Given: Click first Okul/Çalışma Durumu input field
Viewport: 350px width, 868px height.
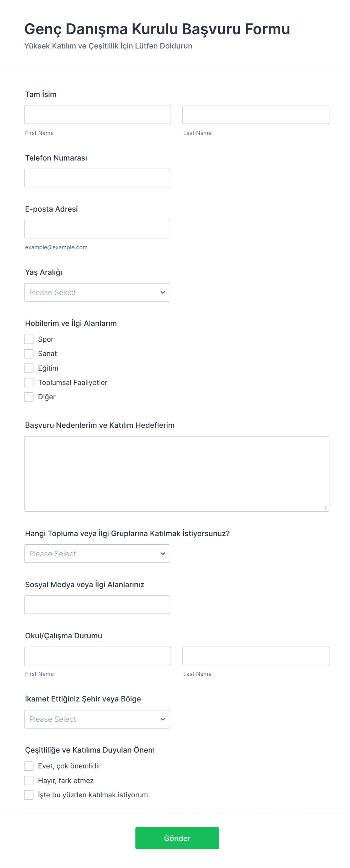Looking at the screenshot, I should point(97,656).
